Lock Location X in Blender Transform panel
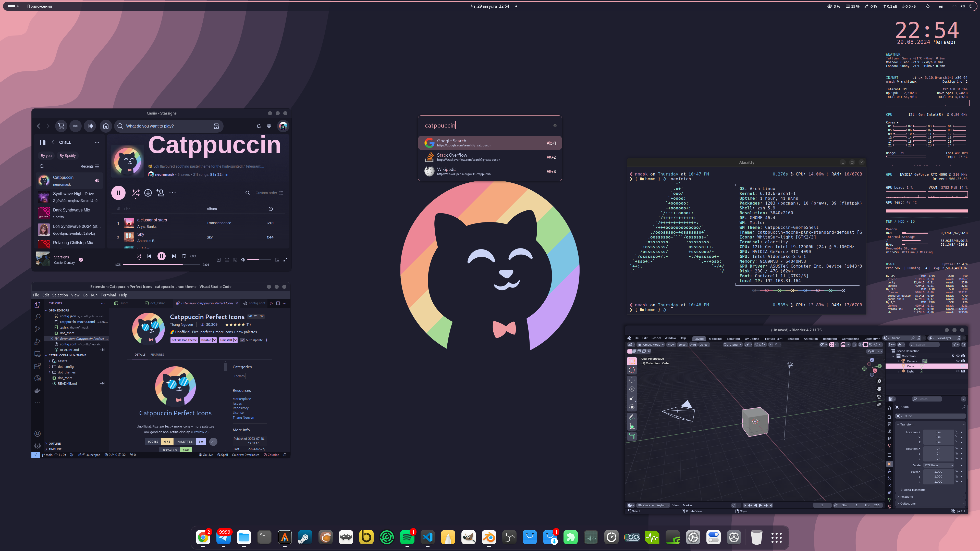This screenshot has height=551, width=980. click(957, 432)
